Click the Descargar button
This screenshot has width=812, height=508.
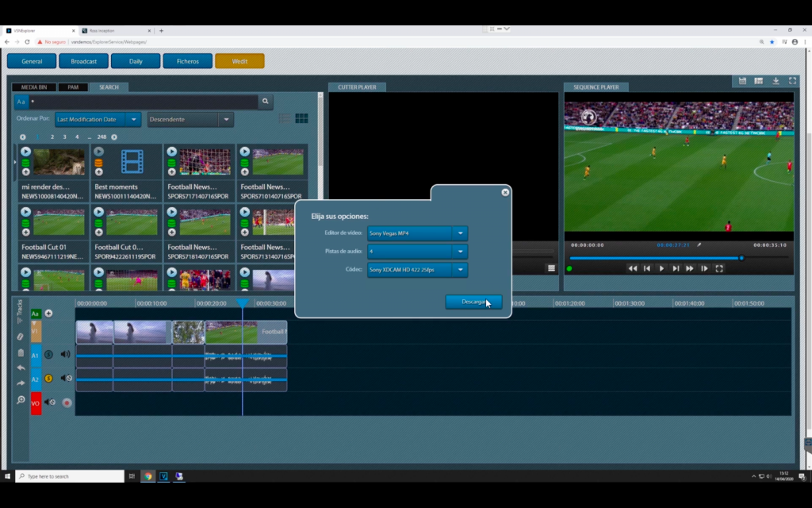tap(473, 302)
